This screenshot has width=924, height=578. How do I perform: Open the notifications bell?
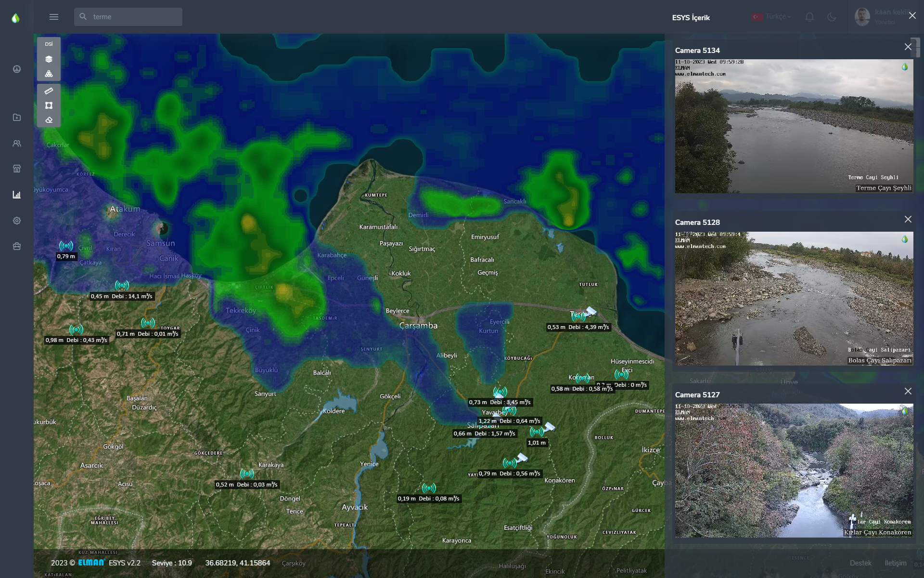click(809, 17)
